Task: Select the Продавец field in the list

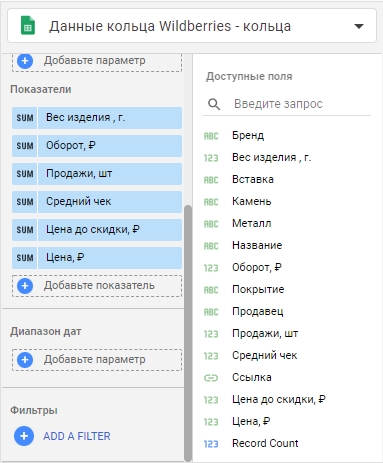Action: coord(257,311)
